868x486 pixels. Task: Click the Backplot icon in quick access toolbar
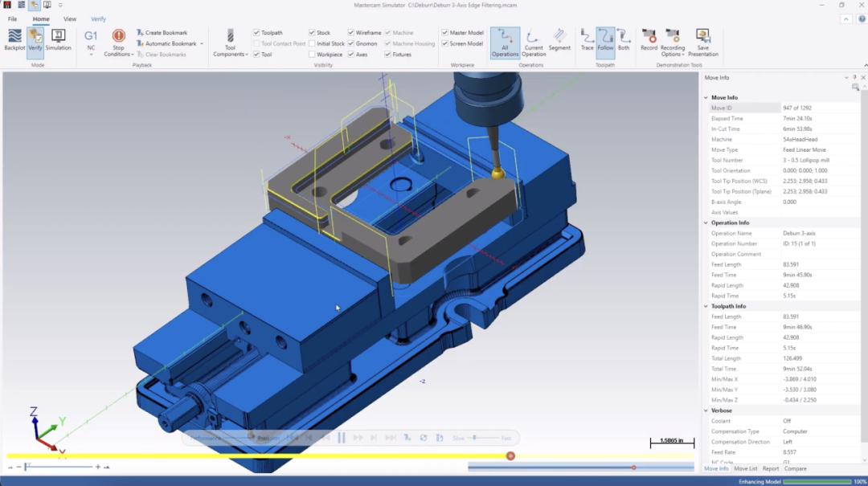[x=21, y=5]
